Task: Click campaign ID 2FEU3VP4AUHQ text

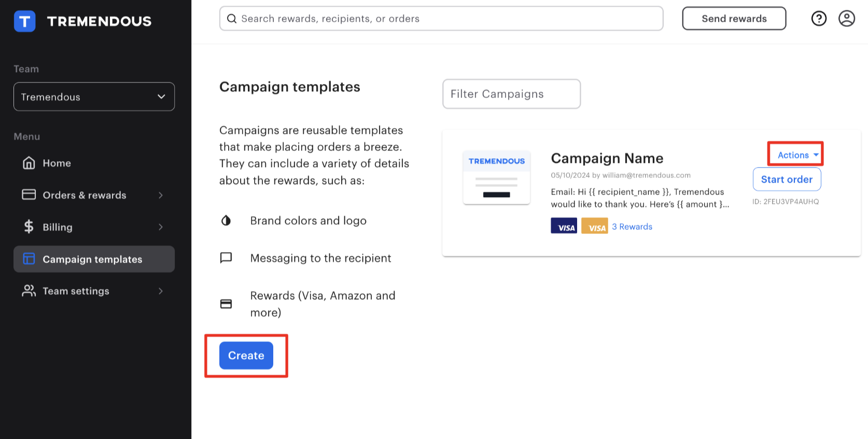Action: pos(786,201)
